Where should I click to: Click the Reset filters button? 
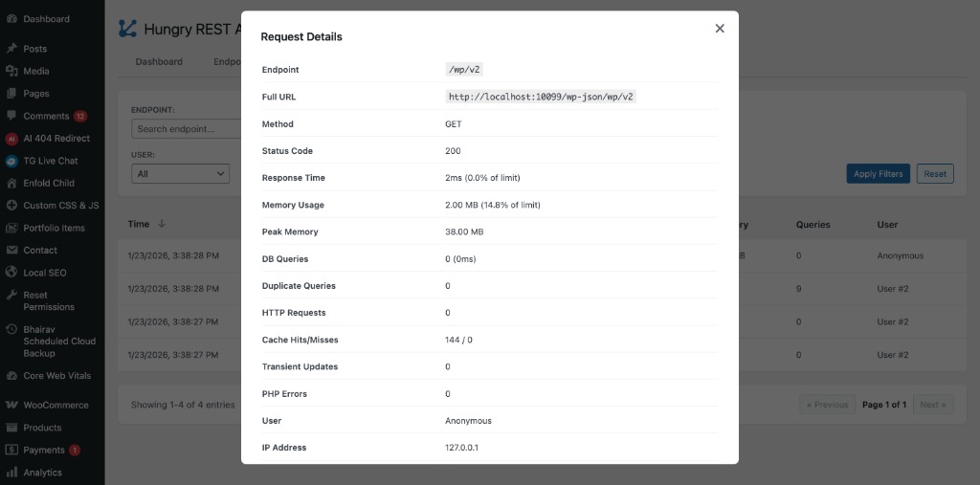935,174
